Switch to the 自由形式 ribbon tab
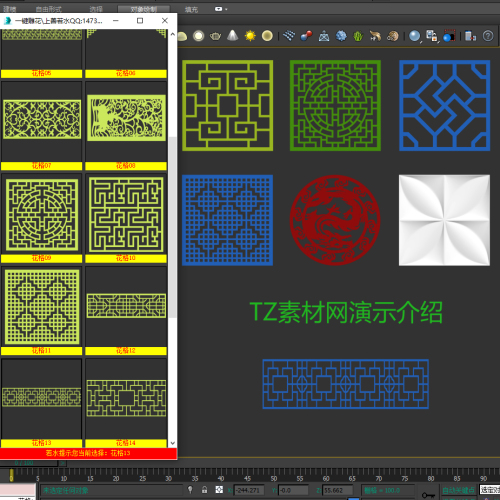The height and width of the screenshot is (500, 500). coord(49,9)
